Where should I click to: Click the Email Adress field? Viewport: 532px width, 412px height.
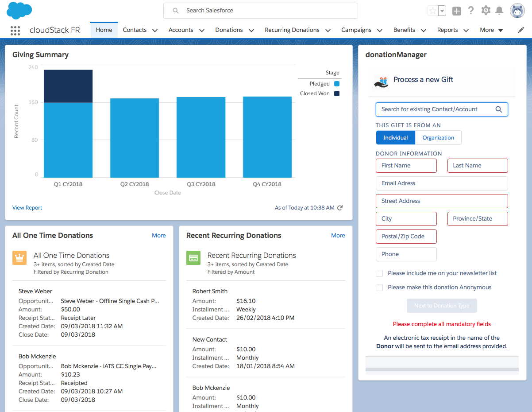pyautogui.click(x=442, y=183)
